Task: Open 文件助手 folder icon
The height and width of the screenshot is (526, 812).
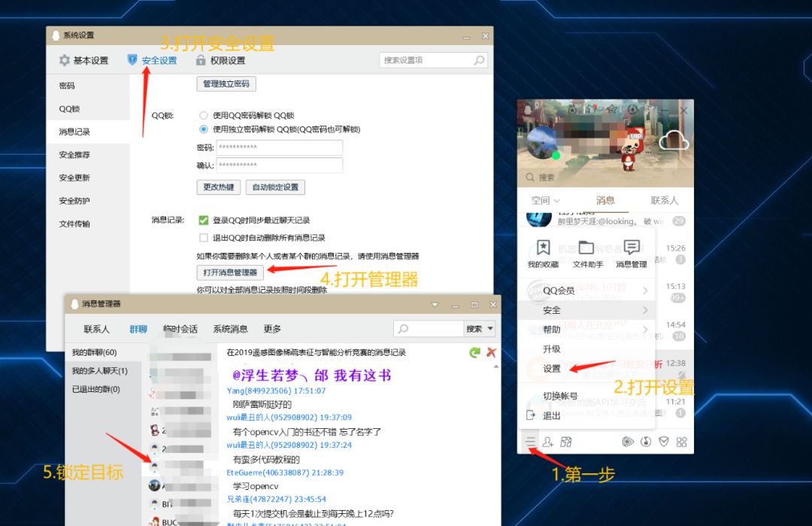Action: 586,248
